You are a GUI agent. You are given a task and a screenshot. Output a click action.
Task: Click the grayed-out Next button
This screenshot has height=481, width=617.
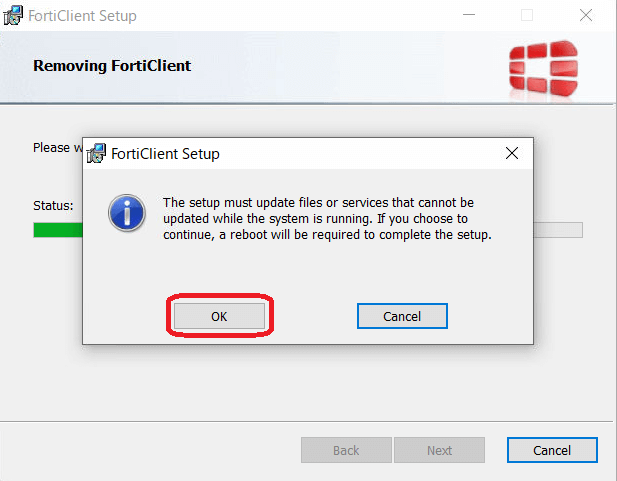(x=439, y=450)
